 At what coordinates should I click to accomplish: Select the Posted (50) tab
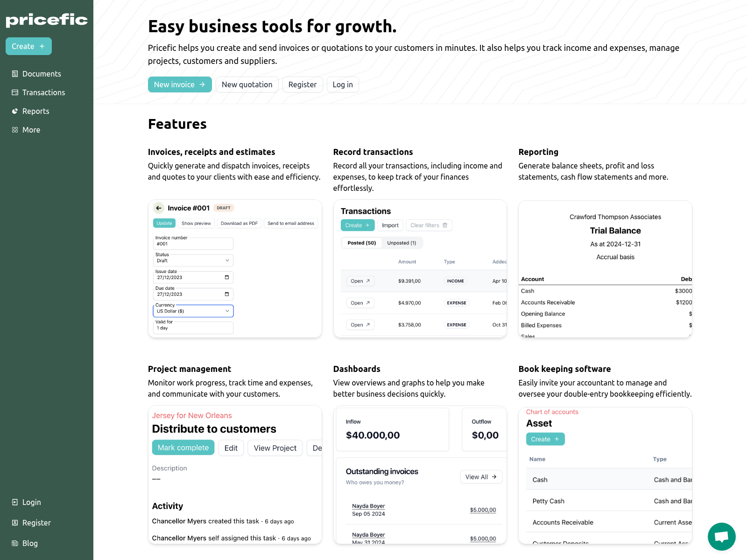361,243
